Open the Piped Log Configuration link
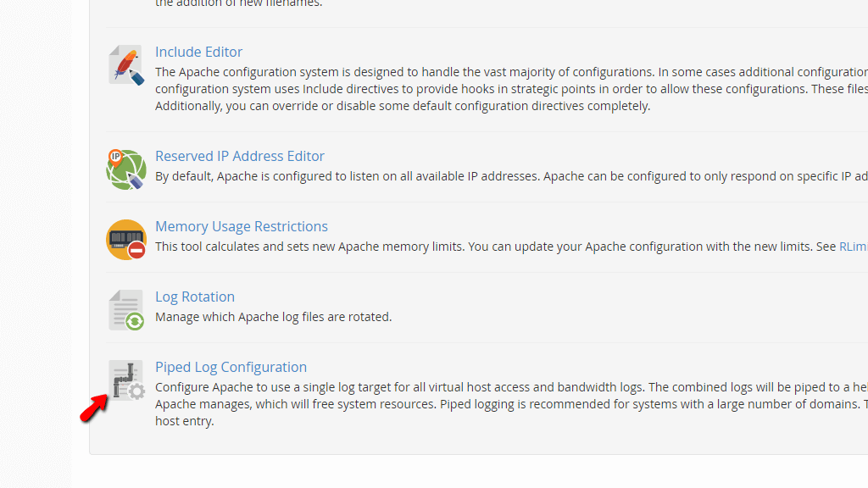This screenshot has height=488, width=868. point(231,367)
